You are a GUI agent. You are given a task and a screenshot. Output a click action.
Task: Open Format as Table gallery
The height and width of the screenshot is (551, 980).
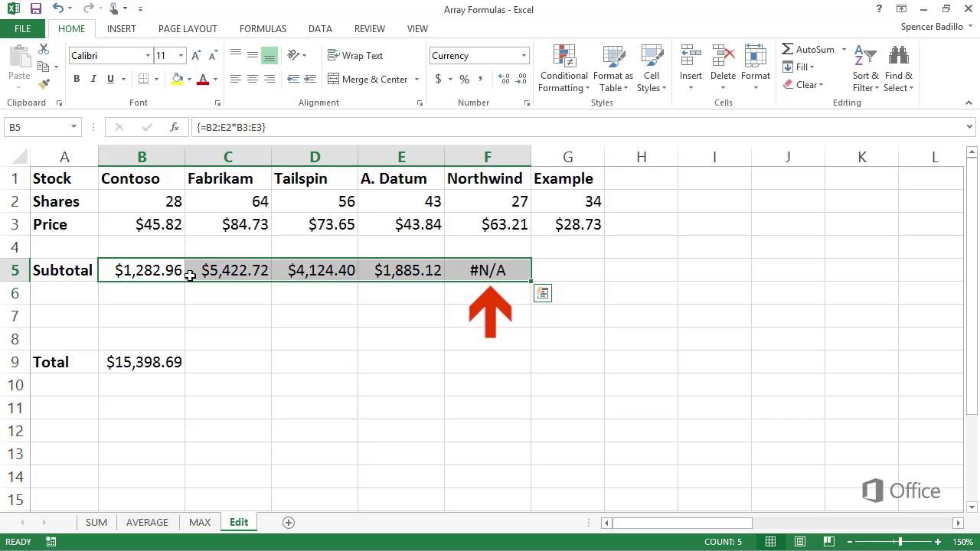612,68
